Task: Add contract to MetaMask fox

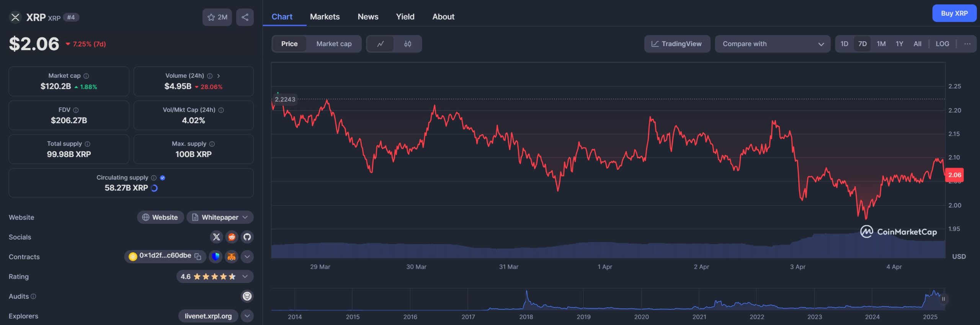Action: pyautogui.click(x=231, y=256)
